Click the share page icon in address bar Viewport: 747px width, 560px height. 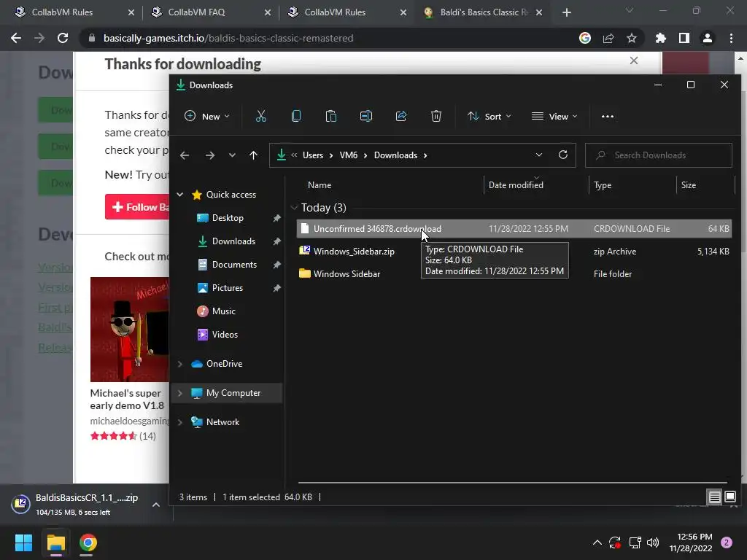pos(608,38)
